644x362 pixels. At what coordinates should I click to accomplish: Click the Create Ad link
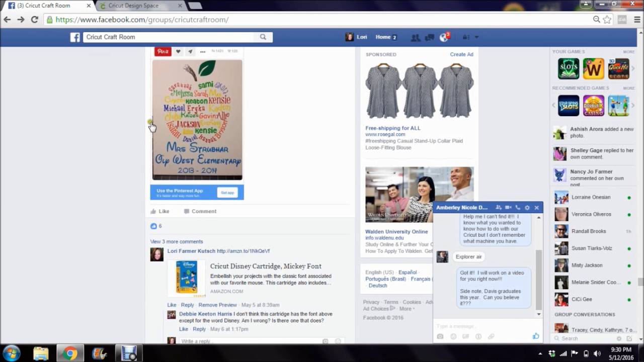click(462, 54)
